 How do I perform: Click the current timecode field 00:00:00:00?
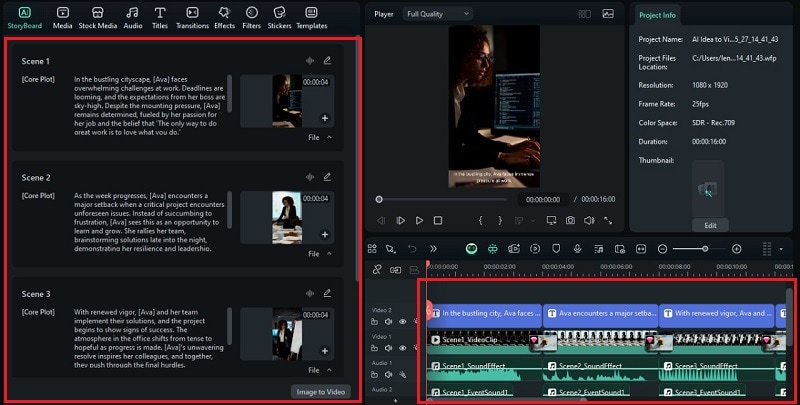(543, 199)
